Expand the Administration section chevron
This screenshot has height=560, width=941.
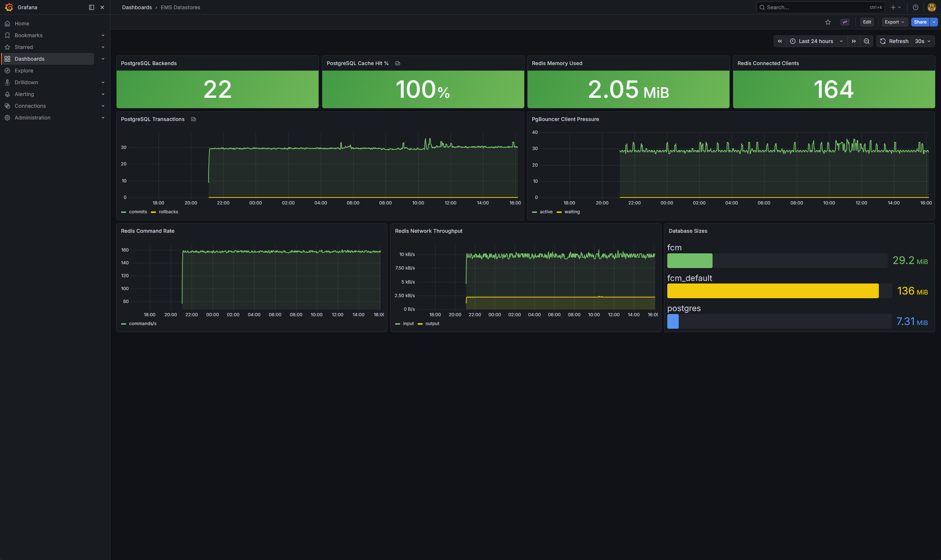[103, 118]
